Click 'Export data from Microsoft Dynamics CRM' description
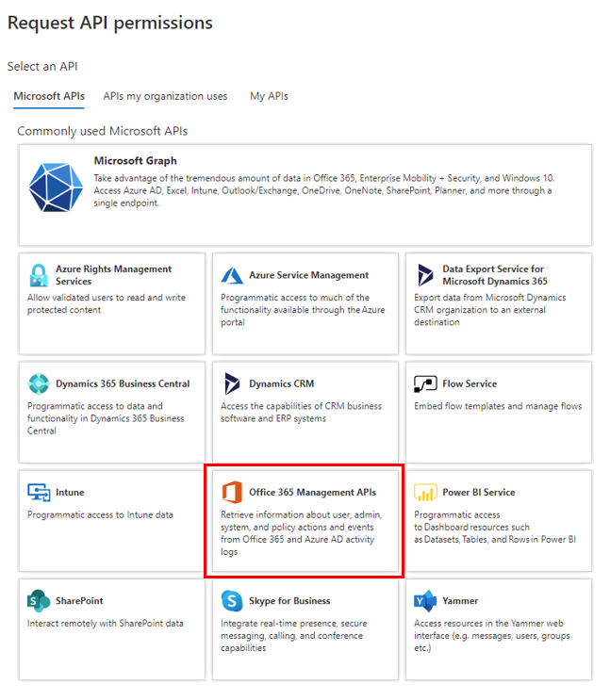 pyautogui.click(x=489, y=310)
